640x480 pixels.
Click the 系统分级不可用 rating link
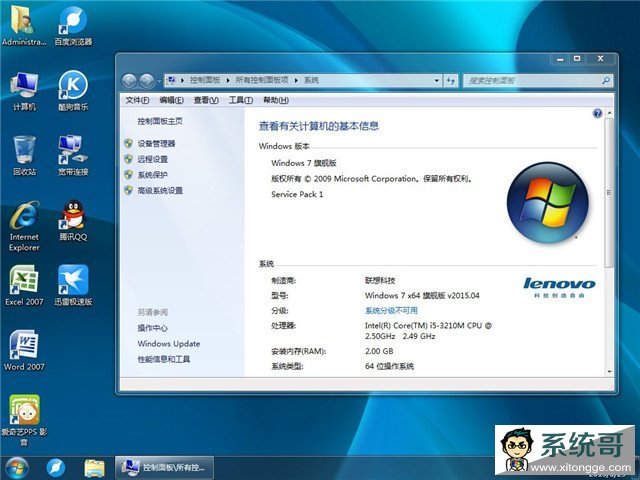(x=391, y=311)
